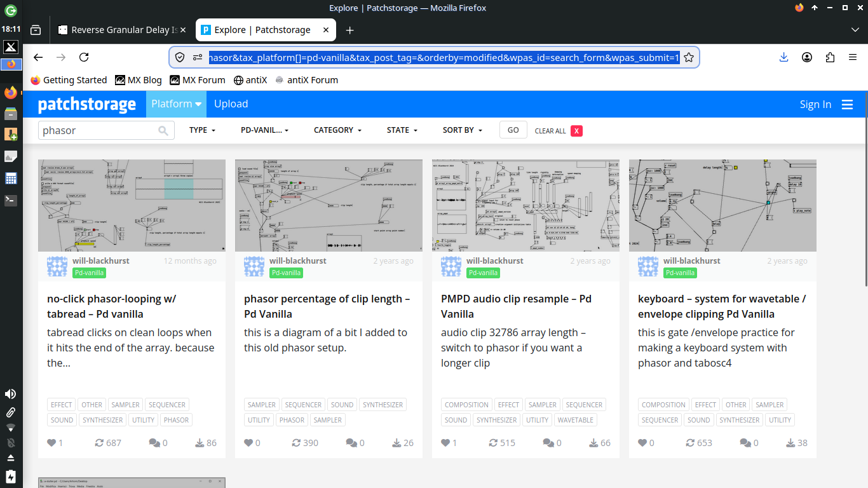This screenshot has height=488, width=868.
Task: Open the extensions puzzle icon
Action: 830,57
